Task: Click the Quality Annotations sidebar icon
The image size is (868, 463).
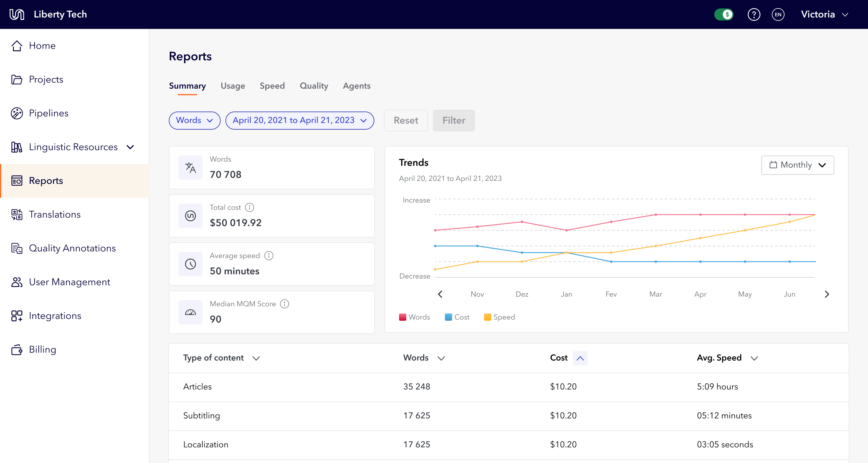Action: [17, 248]
